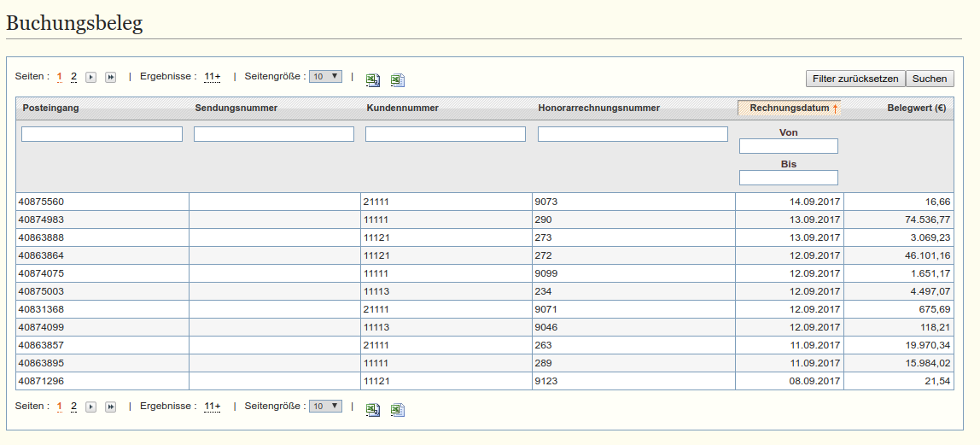
Task: Open page 2 in top pager
Action: pyautogui.click(x=73, y=77)
